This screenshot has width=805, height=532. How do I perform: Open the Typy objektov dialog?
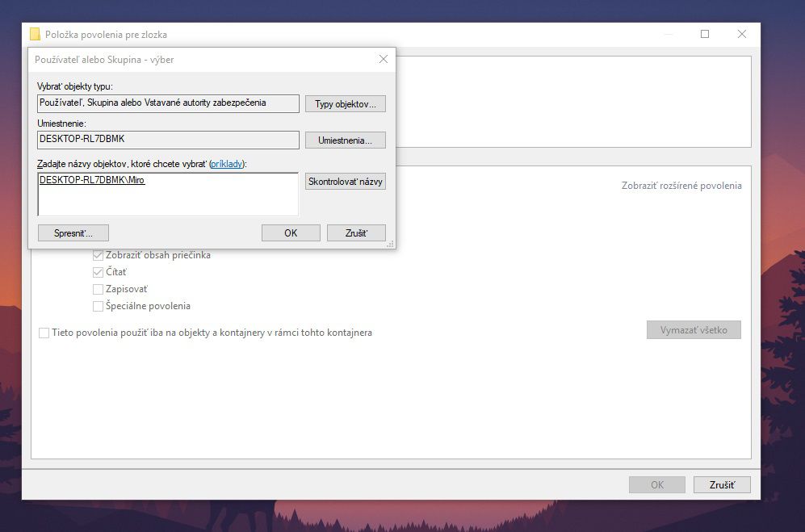(x=345, y=103)
